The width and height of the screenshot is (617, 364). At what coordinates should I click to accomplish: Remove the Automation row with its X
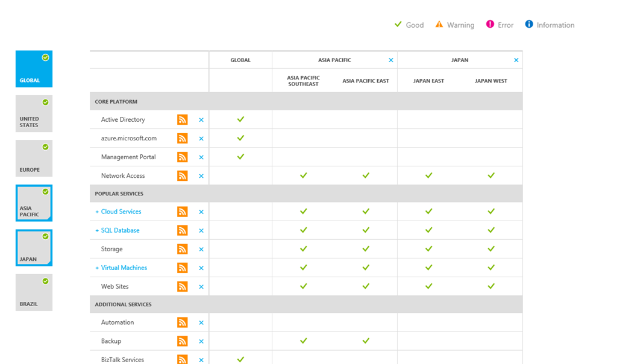click(x=201, y=323)
